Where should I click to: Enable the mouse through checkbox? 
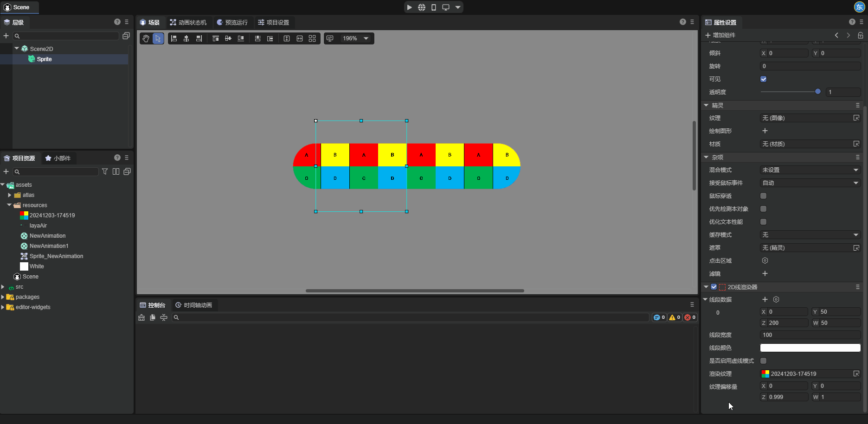click(764, 196)
